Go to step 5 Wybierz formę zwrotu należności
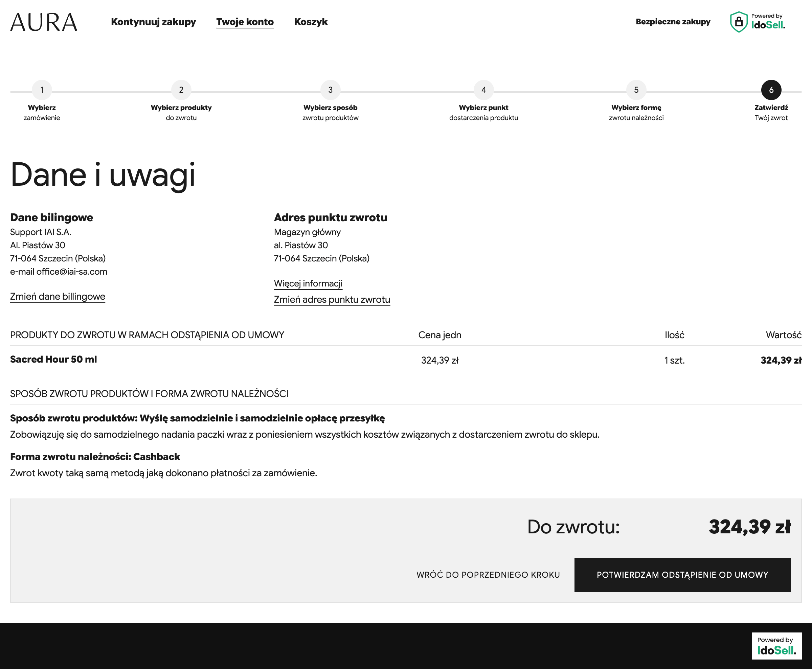Viewport: 812px width, 669px height. pos(636,101)
